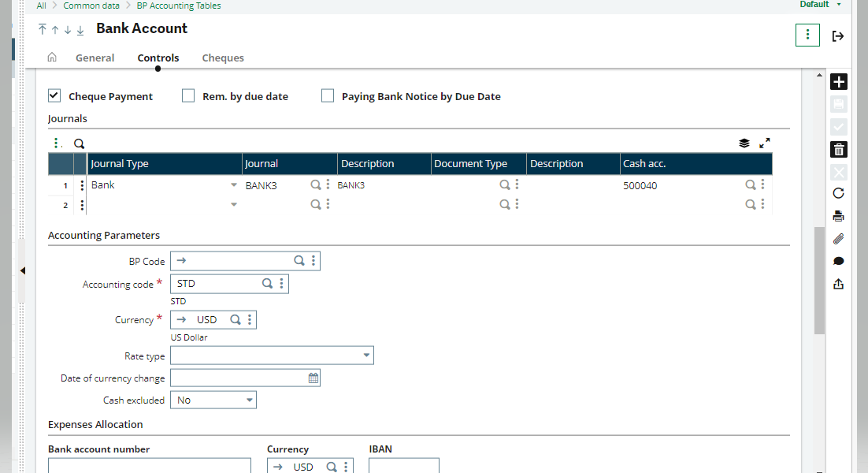Open the Rate type dropdown

coord(367,355)
